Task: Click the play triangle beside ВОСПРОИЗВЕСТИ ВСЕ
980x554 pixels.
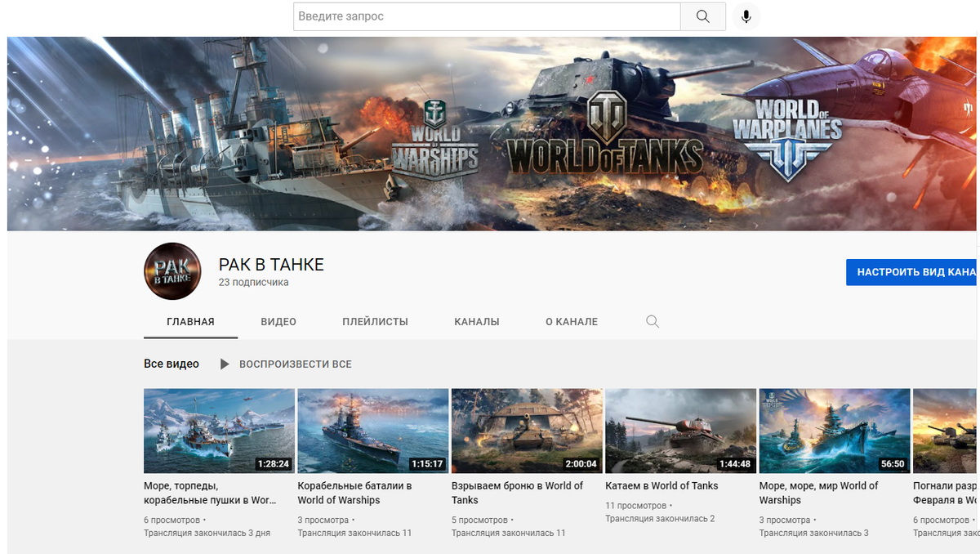Action: (x=225, y=364)
